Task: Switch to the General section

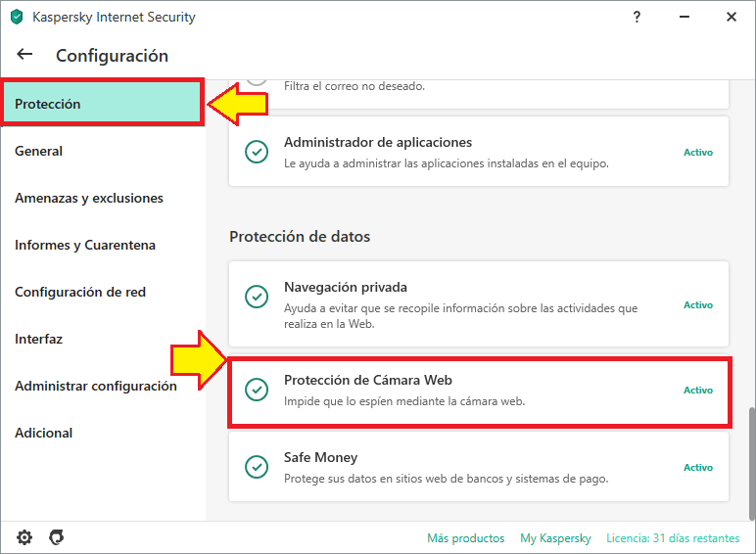Action: pyautogui.click(x=39, y=151)
